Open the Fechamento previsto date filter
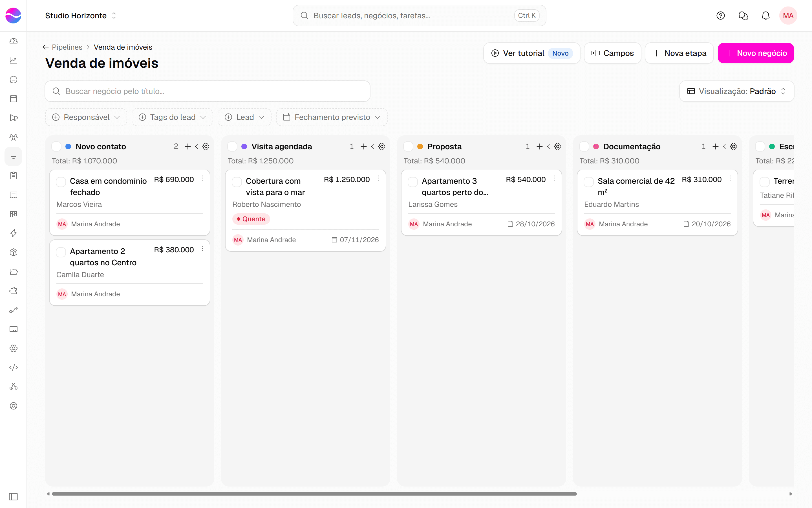This screenshot has height=508, width=812. coord(332,117)
